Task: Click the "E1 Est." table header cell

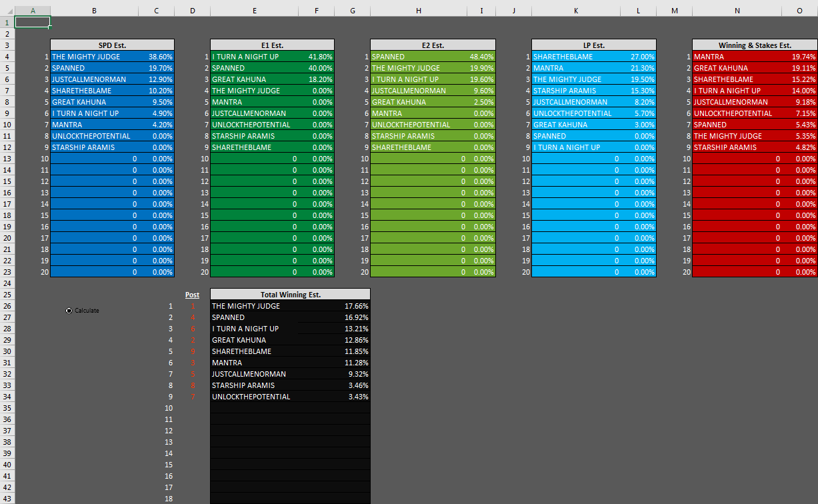Action: click(272, 45)
